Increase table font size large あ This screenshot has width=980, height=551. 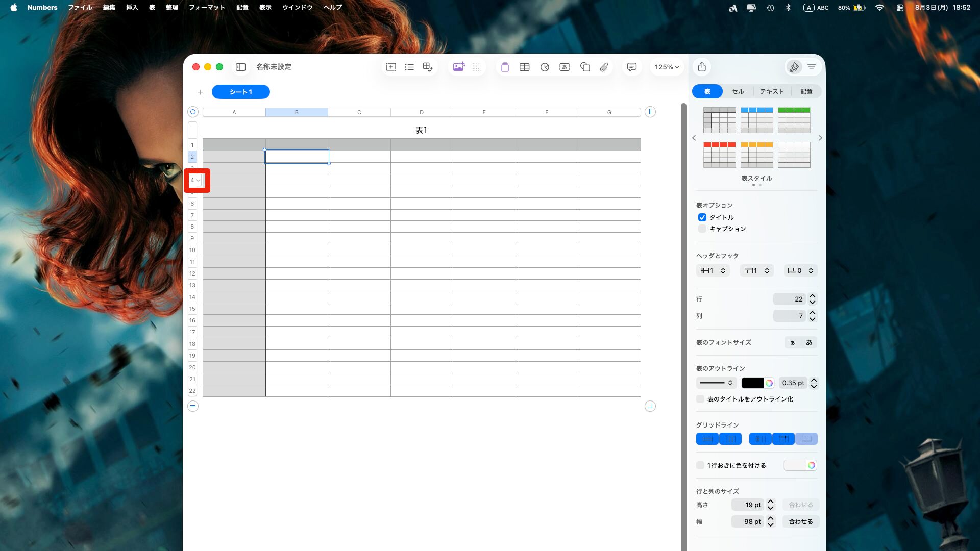pos(809,342)
